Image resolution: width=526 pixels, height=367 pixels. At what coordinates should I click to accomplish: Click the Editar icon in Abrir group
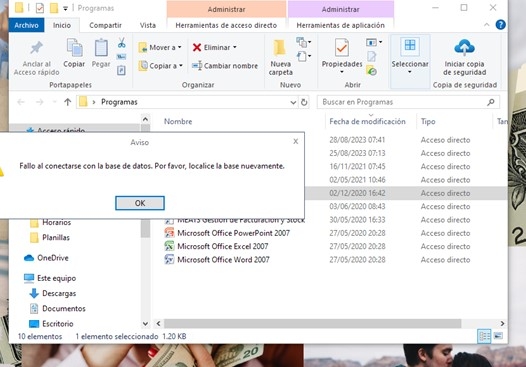(371, 56)
